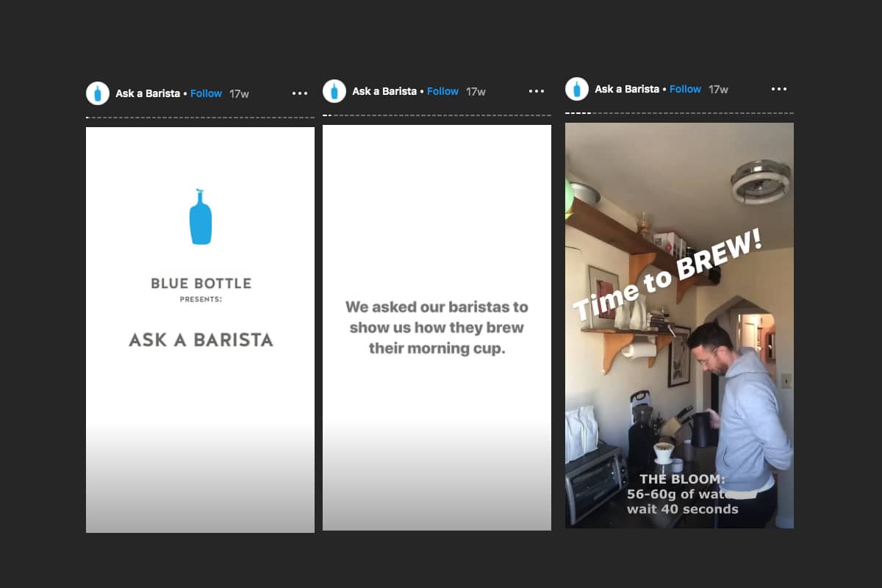
Task: Click the first story's progress bar
Action: (200, 118)
